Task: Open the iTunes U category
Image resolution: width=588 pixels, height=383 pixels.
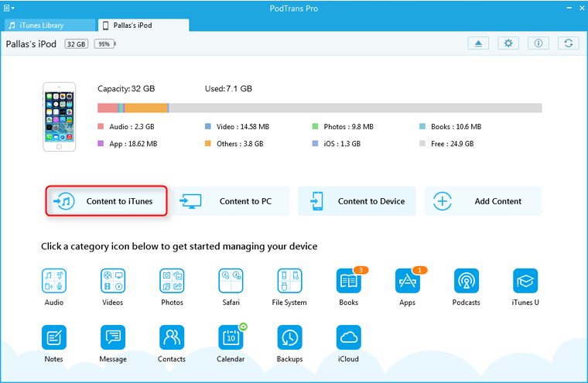Action: click(525, 281)
